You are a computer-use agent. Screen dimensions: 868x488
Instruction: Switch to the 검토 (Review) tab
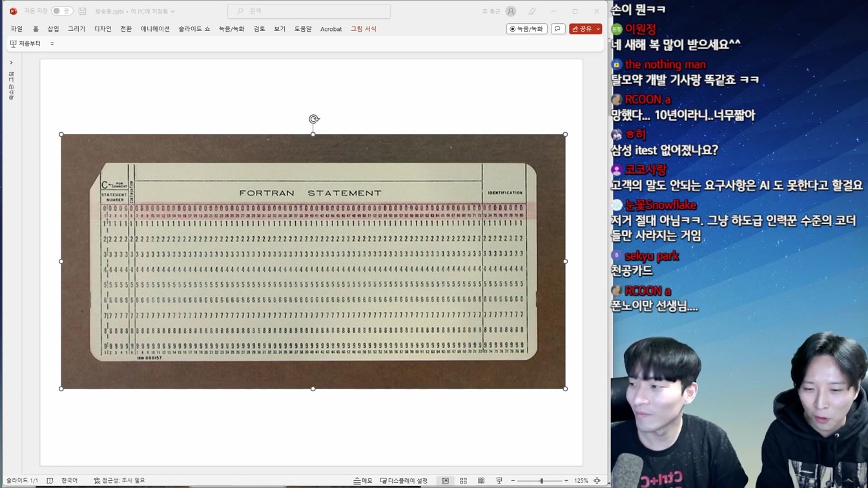point(259,29)
